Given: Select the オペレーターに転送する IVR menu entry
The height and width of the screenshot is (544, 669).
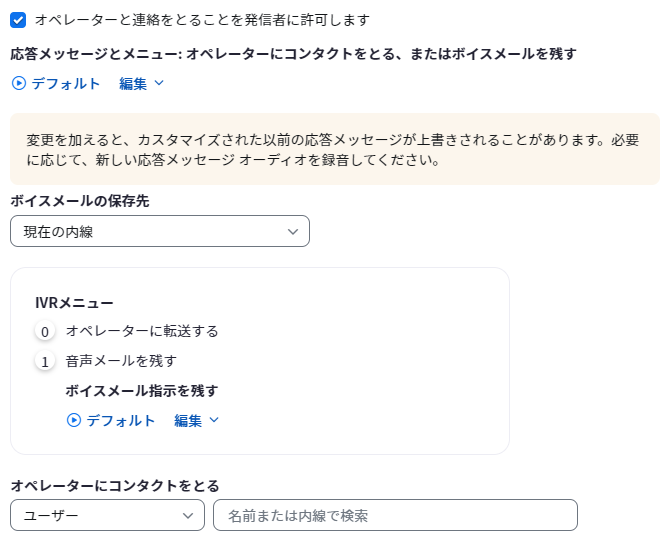Looking at the screenshot, I should coord(142,331).
